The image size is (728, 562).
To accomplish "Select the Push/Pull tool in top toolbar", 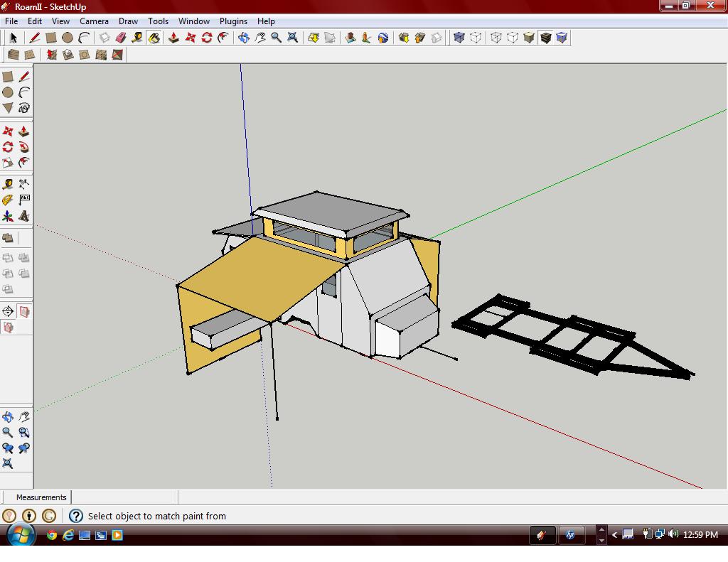I will [x=173, y=38].
